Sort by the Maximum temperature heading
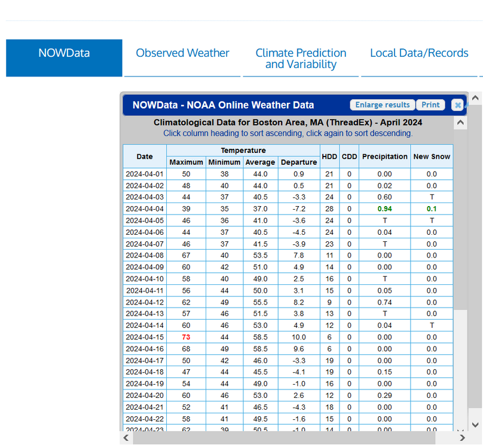This screenshot has width=483, height=448. (x=186, y=162)
